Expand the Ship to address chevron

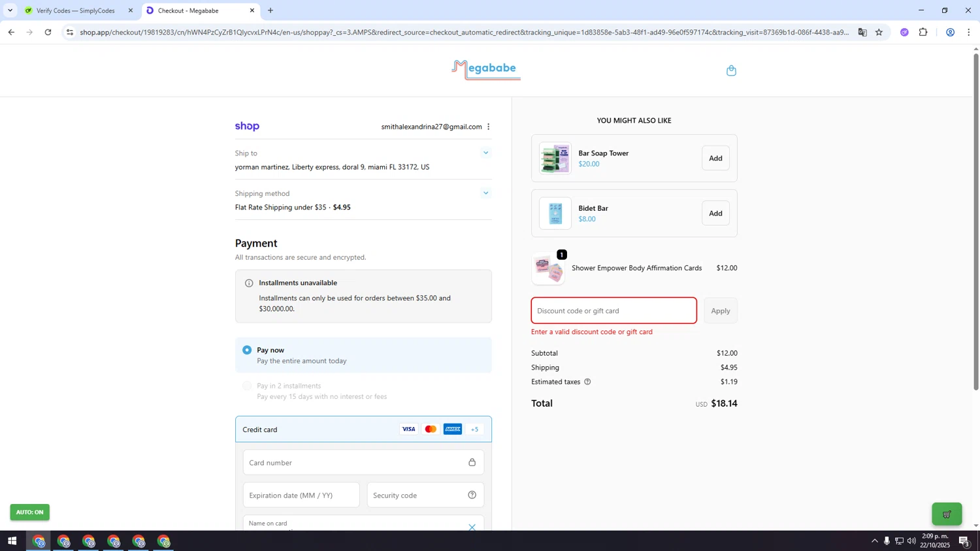pyautogui.click(x=485, y=153)
